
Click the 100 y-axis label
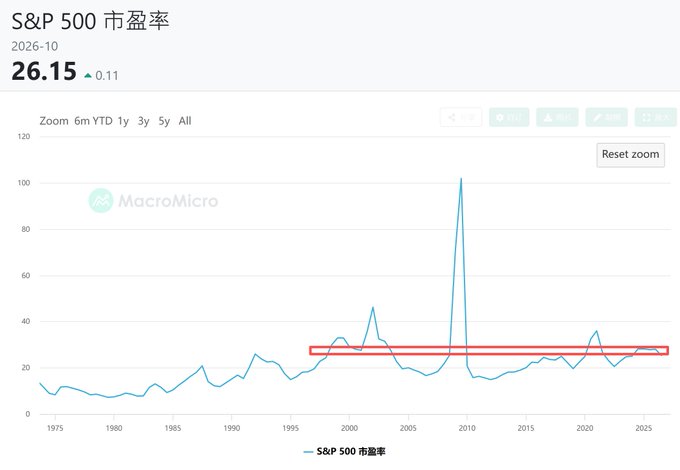point(24,183)
